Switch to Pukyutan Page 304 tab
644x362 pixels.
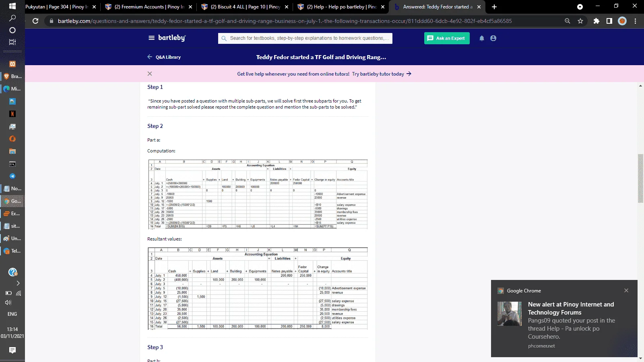[x=56, y=7]
